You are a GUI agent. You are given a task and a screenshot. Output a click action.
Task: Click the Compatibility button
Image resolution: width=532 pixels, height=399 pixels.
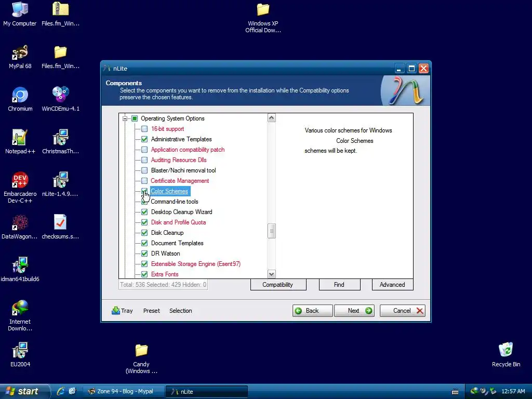click(278, 285)
